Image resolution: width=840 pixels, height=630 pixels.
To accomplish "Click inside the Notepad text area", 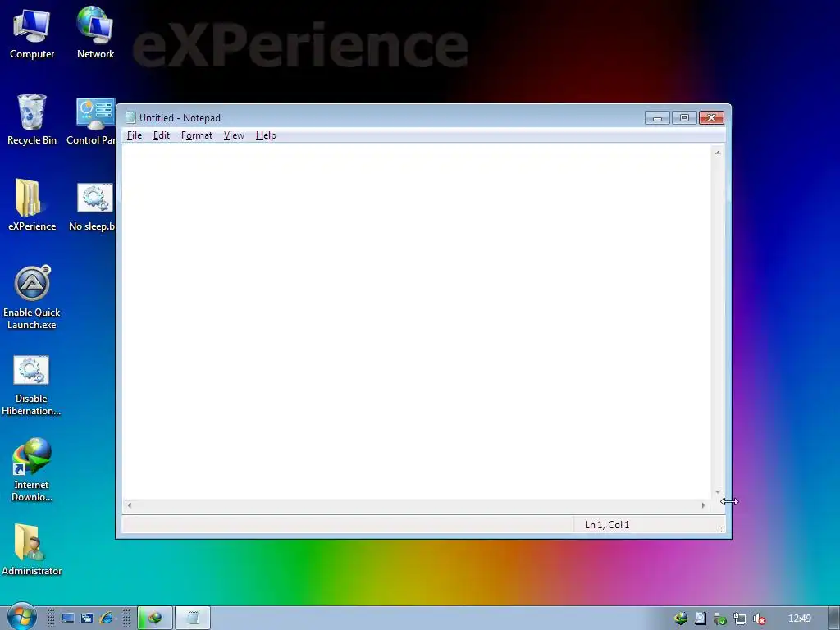I will tap(416, 322).
